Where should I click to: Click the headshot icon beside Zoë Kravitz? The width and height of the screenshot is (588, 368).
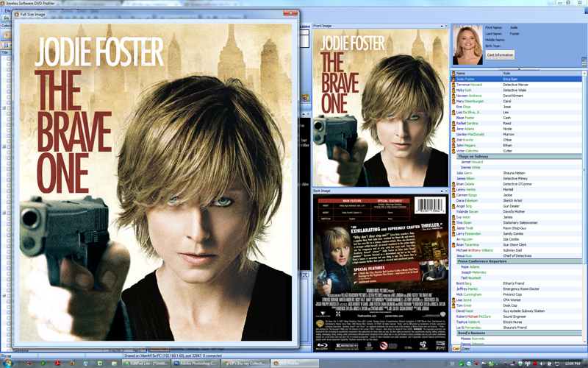[453, 140]
